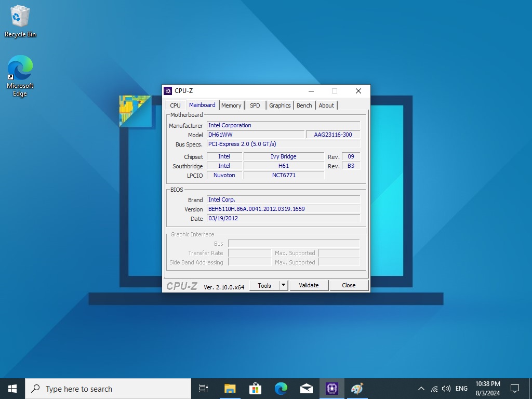532x399 pixels.
Task: Click the Manufacturer field Intel Corporation
Action: click(x=283, y=125)
